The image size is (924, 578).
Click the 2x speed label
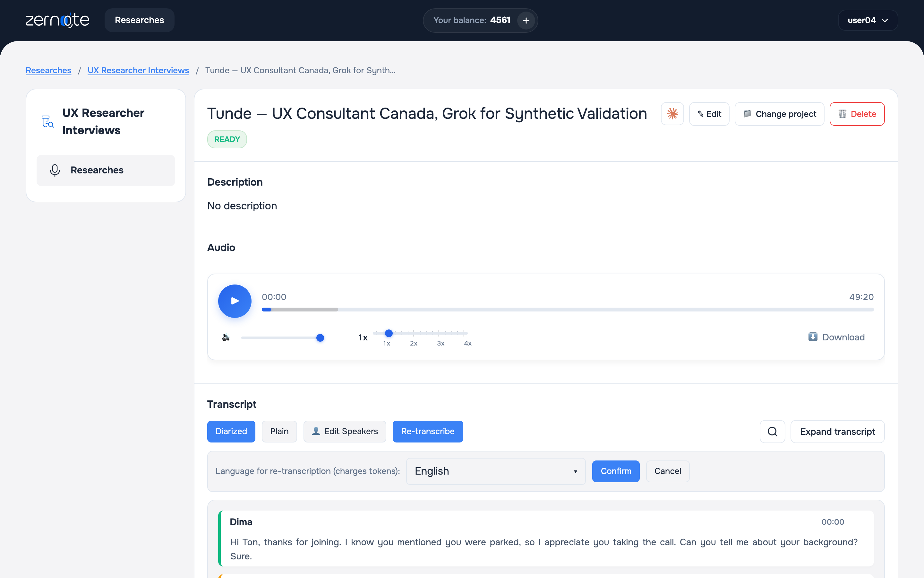[414, 343]
